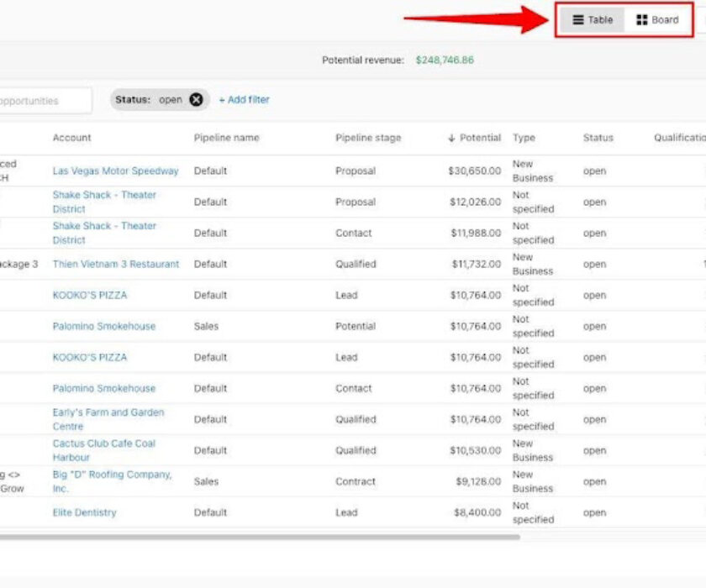Click the $9,128.00 potential cell
This screenshot has height=588, width=706.
(x=478, y=481)
